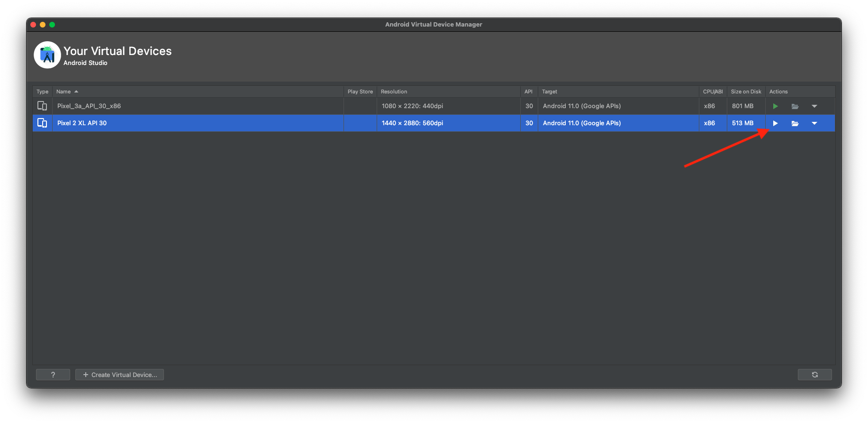Open actions dropdown for Pixel_3a_API_30_x86
Viewport: 868px width, 423px height.
814,106
